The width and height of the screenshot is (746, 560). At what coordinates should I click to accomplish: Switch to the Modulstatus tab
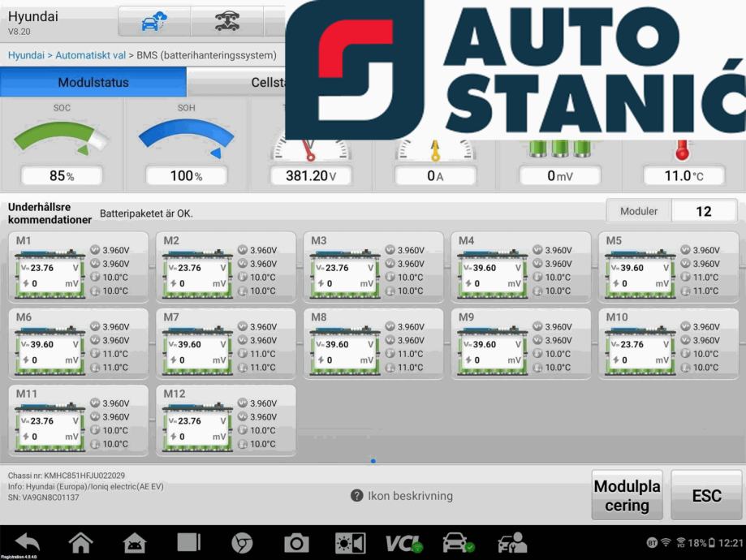coord(93,82)
